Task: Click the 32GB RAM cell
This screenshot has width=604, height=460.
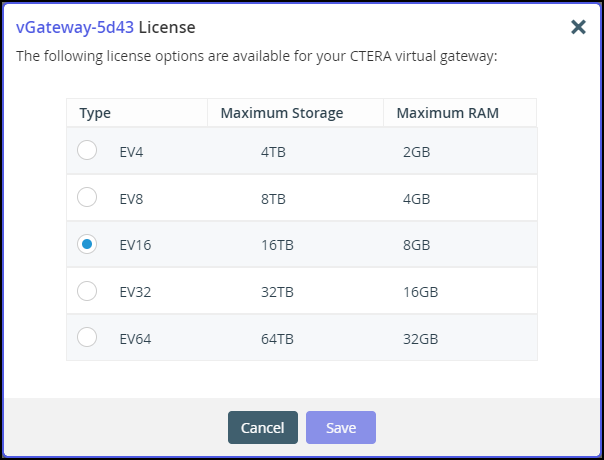Action: (421, 339)
